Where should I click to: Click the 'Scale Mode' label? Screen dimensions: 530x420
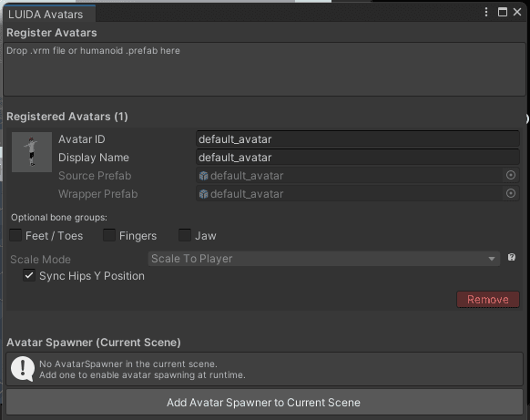pos(41,260)
